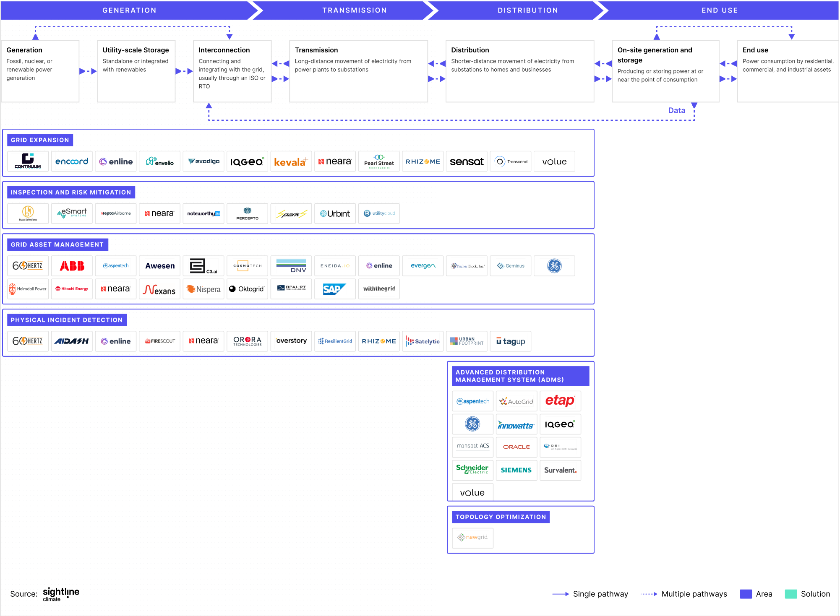The height and width of the screenshot is (616, 840).
Task: Click the kevala logo tile
Action: (291, 161)
